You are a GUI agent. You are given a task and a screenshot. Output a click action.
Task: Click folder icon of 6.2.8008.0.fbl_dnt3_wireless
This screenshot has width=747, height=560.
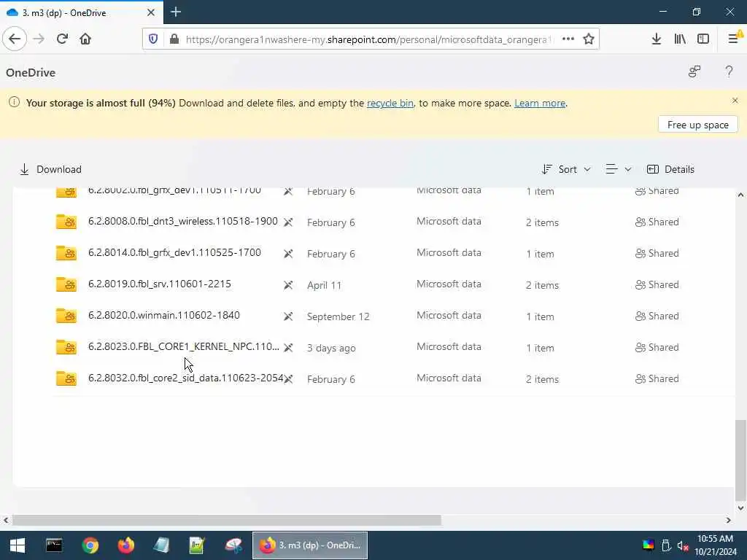tap(66, 222)
